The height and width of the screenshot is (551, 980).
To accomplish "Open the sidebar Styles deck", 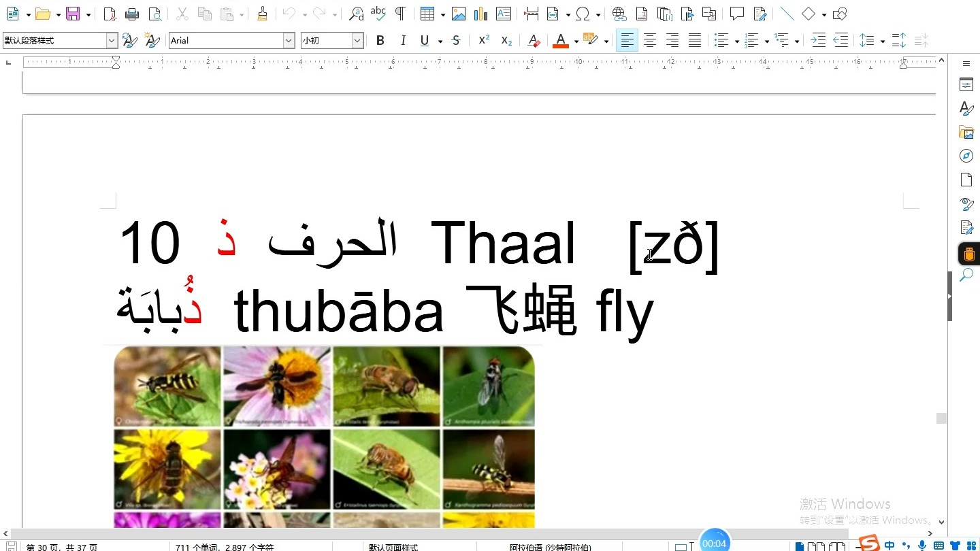I will point(966,108).
